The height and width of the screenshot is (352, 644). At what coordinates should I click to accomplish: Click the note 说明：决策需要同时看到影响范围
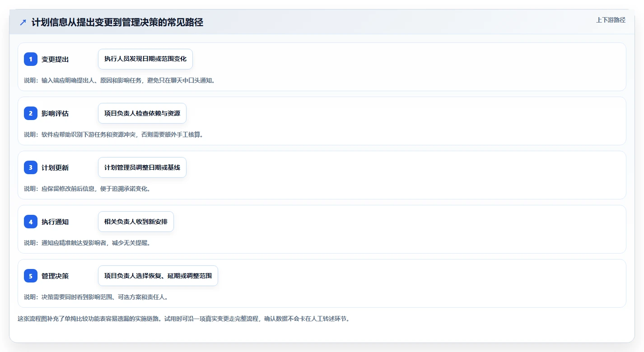tap(96, 297)
